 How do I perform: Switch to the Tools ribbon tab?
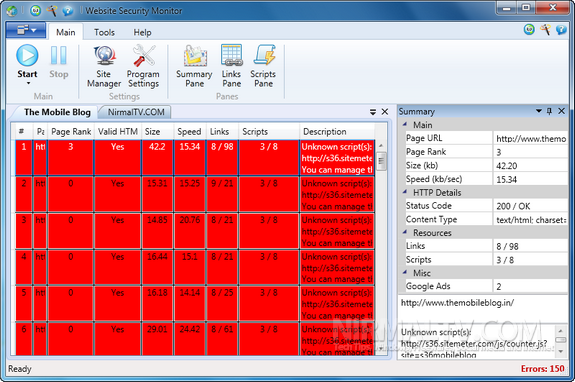tap(105, 32)
